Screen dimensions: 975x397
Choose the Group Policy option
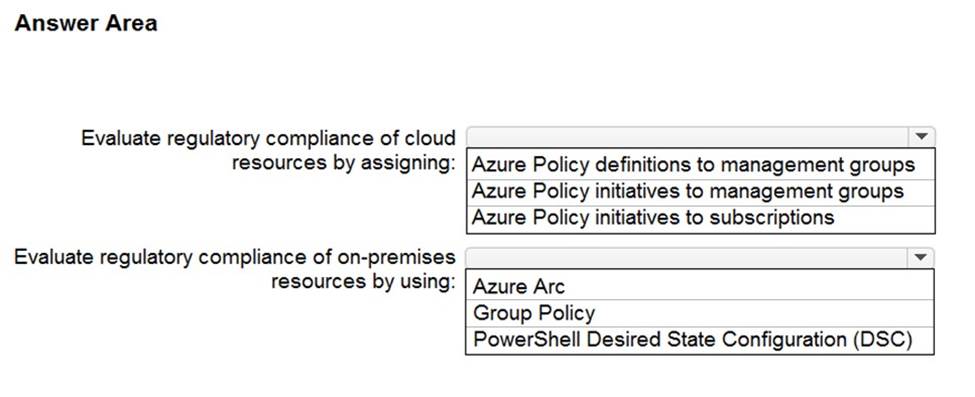point(700,313)
